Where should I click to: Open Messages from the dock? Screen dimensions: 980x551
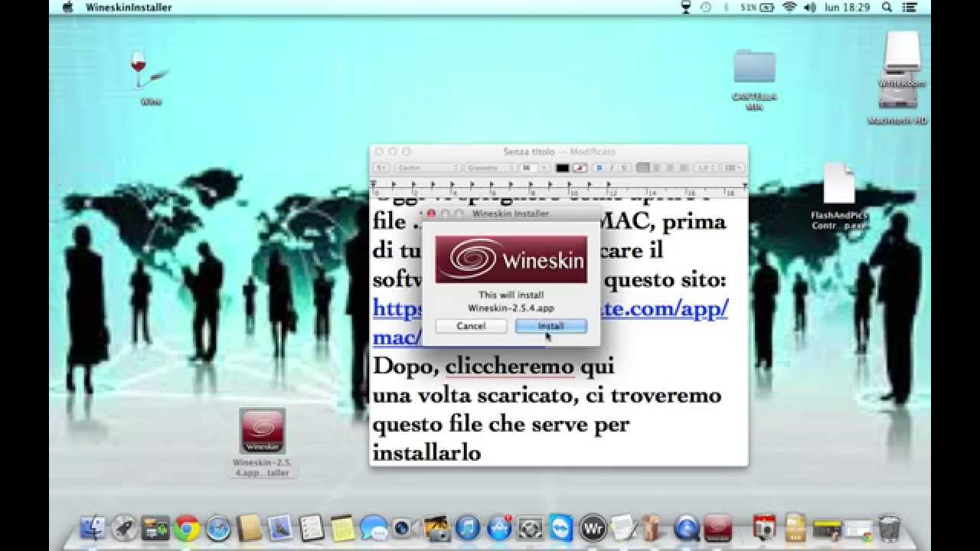click(374, 527)
